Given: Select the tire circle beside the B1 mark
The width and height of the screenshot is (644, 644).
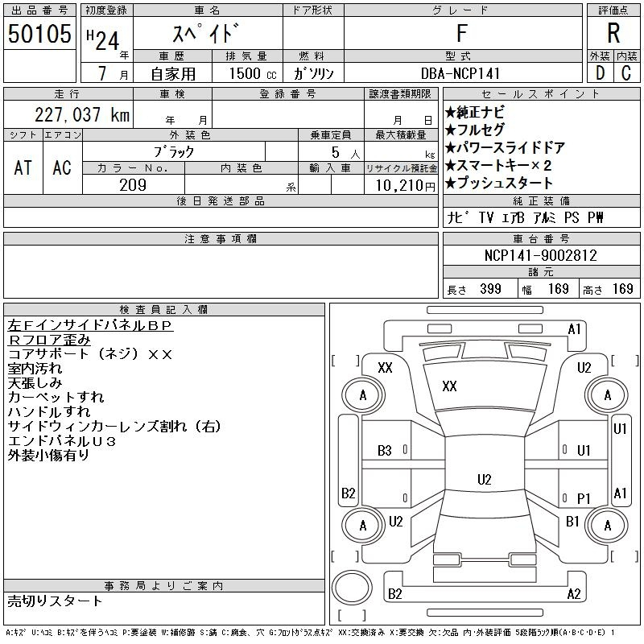Looking at the screenshot, I should click(607, 526).
